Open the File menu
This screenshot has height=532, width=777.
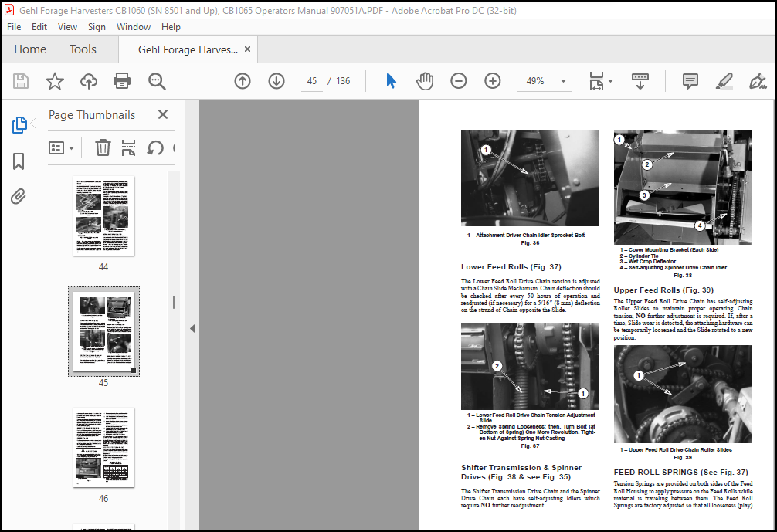[x=14, y=27]
